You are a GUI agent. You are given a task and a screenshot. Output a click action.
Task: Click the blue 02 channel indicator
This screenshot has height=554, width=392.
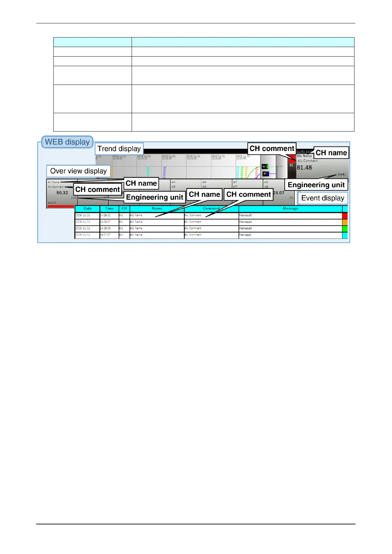(x=266, y=174)
